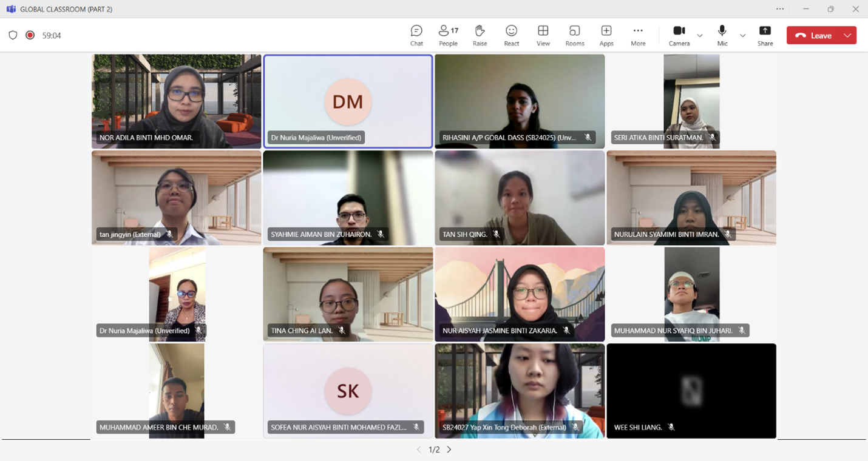The image size is (868, 461).
Task: Show the People participant list
Action: pyautogui.click(x=448, y=35)
